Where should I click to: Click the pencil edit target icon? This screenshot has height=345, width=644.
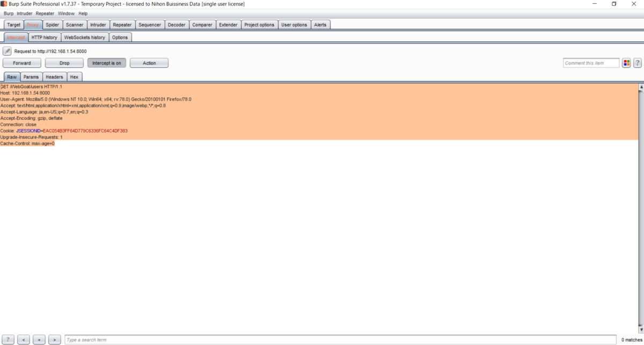[7, 51]
